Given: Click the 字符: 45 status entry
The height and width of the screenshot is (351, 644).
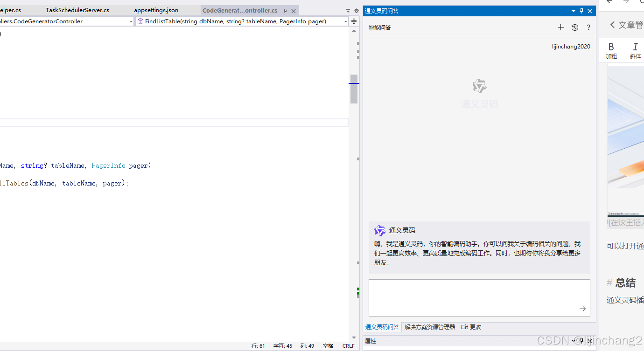Looking at the screenshot, I should (283, 346).
